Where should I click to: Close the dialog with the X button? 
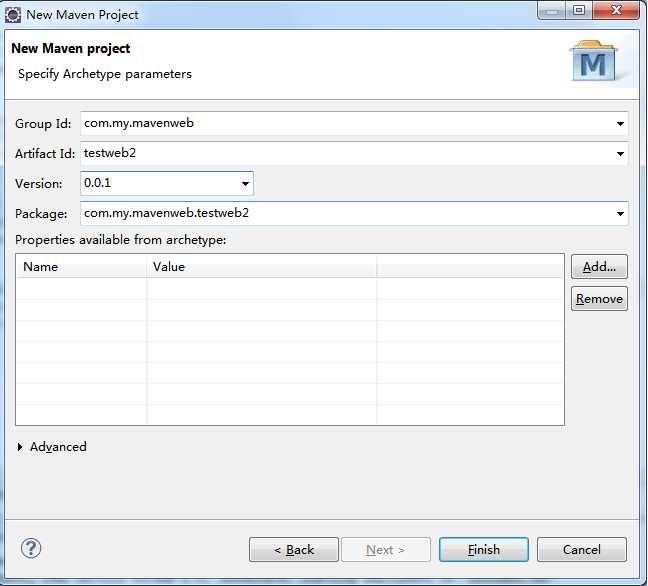(616, 10)
